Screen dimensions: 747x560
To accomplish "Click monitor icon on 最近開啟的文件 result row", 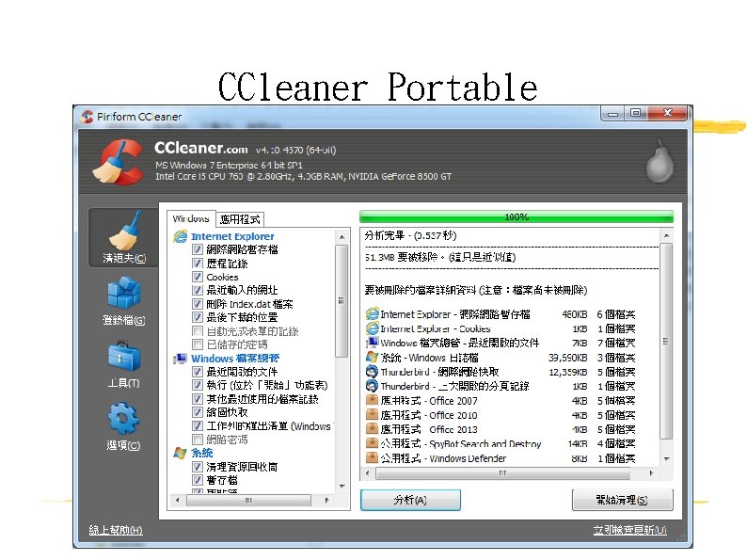I will coord(372,343).
